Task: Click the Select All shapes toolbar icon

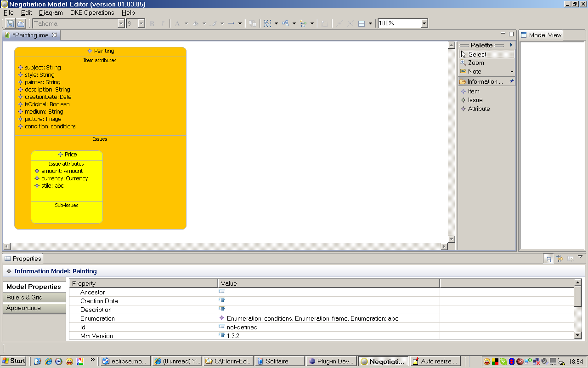Action: (267, 23)
